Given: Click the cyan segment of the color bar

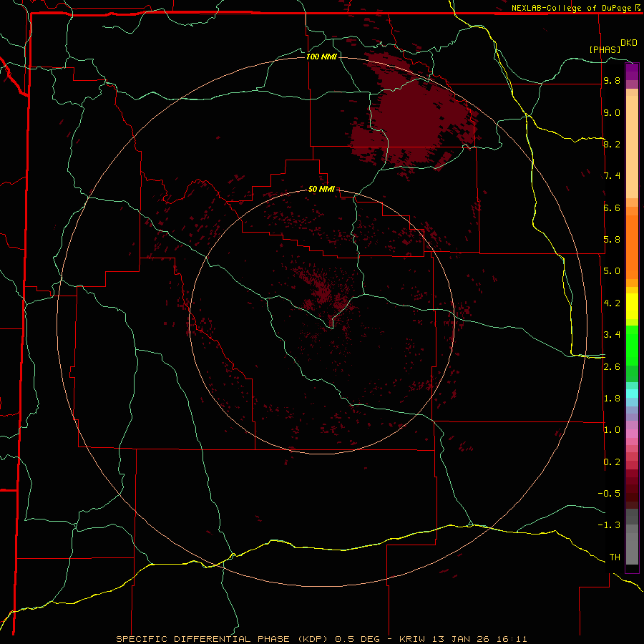Looking at the screenshot, I should point(632,394).
